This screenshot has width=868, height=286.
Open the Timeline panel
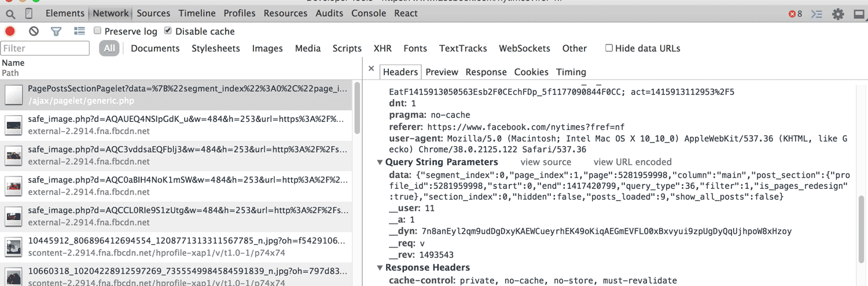[197, 13]
